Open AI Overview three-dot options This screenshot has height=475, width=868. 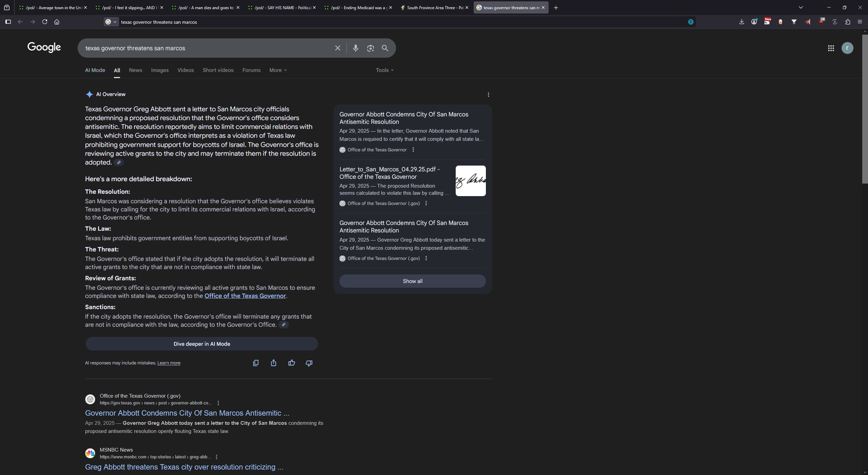click(488, 95)
